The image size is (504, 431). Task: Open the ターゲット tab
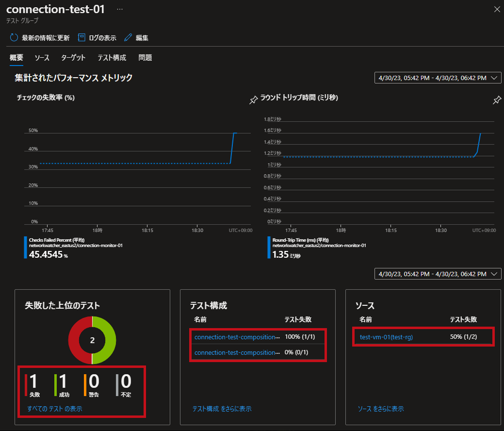click(73, 58)
